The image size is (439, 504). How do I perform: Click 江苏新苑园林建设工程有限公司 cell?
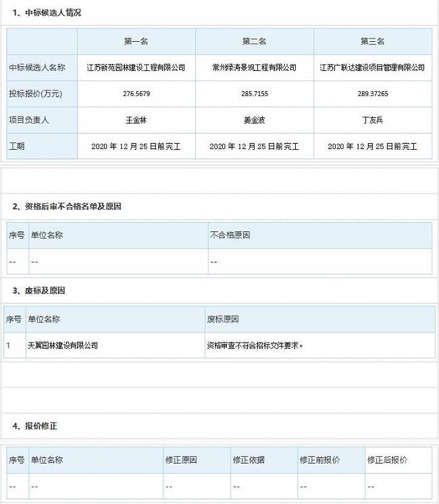[x=136, y=67]
